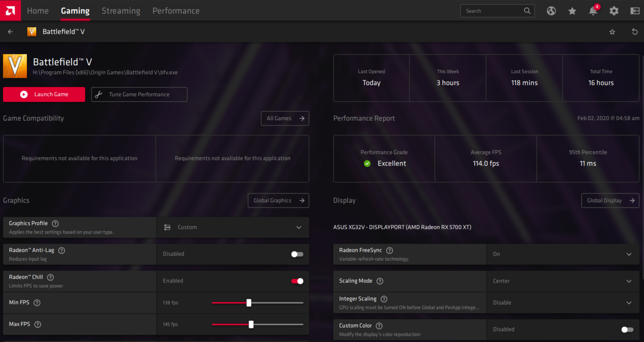Click the Average FPS 114.0 fps value

486,163
